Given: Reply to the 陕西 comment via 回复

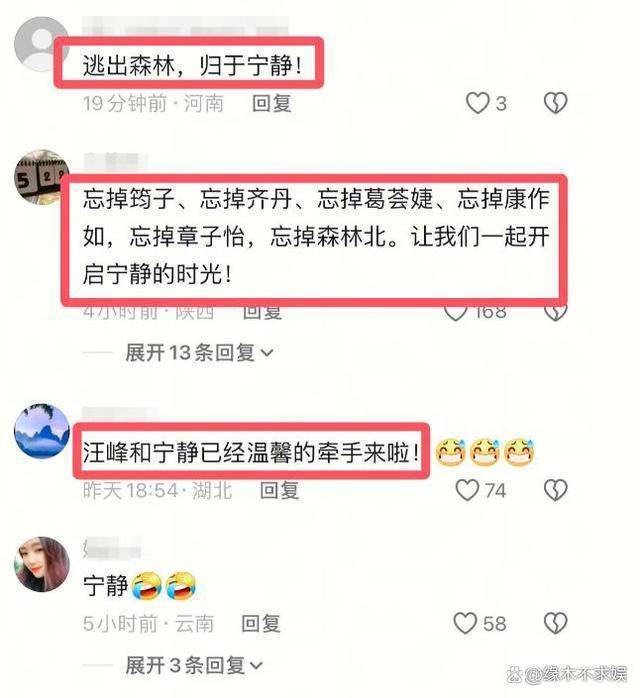Looking at the screenshot, I should [262, 313].
